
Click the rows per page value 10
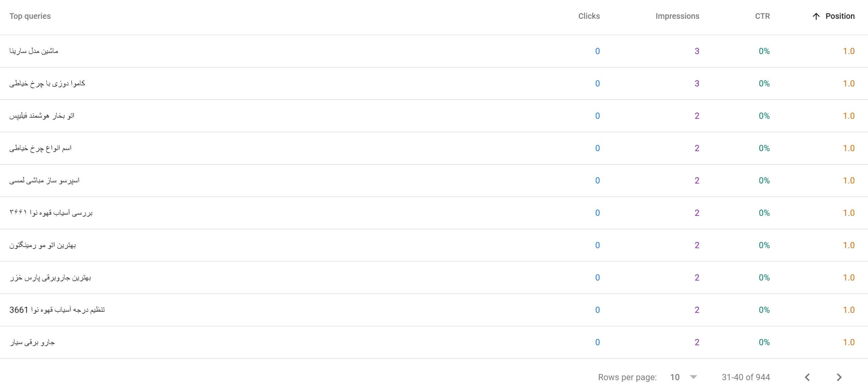pyautogui.click(x=675, y=377)
